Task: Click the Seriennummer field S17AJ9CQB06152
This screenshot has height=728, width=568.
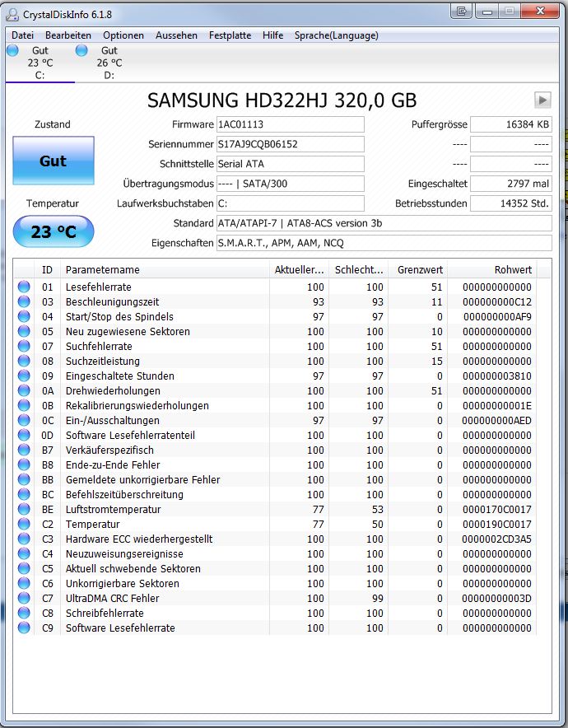Action: click(x=290, y=144)
